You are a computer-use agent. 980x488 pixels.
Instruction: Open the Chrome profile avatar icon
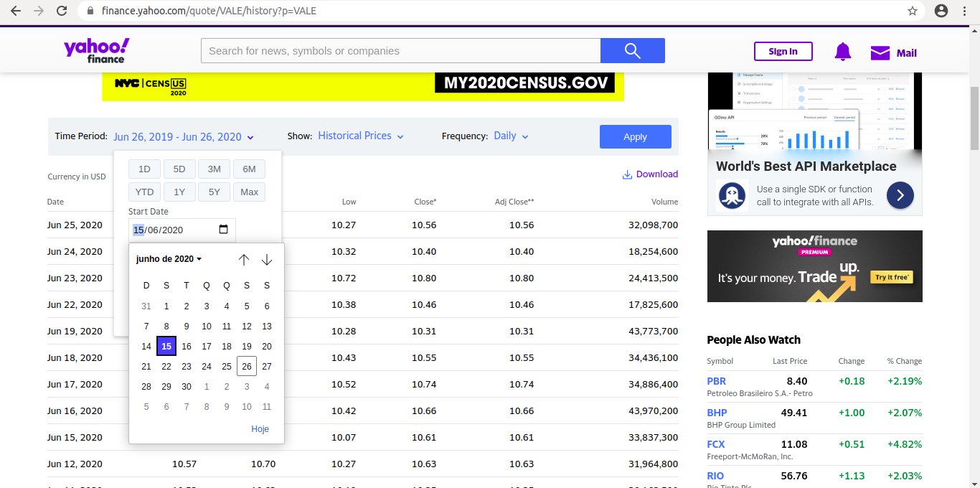(x=941, y=11)
